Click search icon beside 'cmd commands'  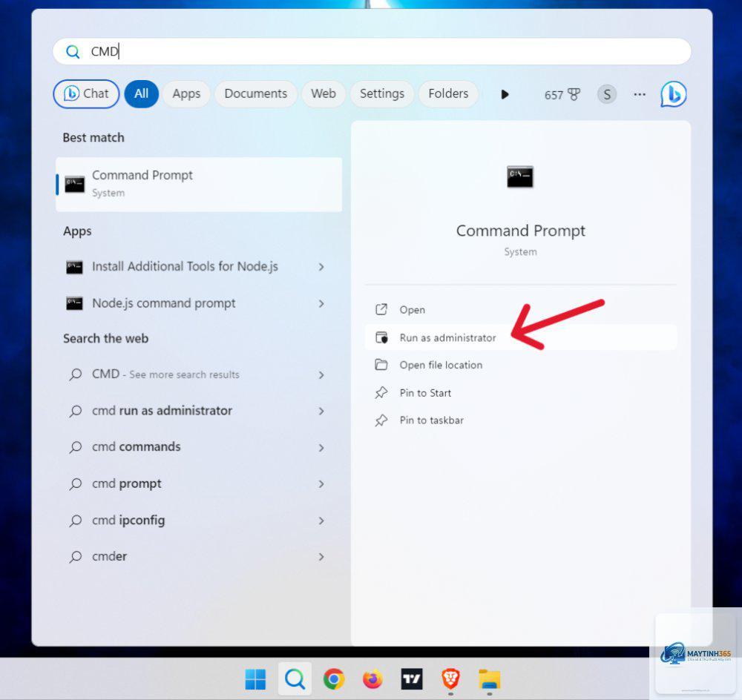click(75, 447)
